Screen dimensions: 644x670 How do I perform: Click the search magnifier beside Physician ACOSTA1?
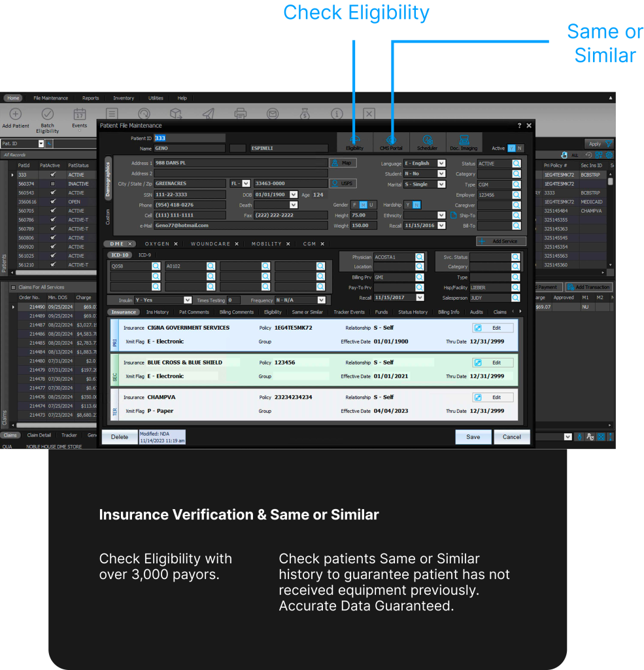[419, 256]
